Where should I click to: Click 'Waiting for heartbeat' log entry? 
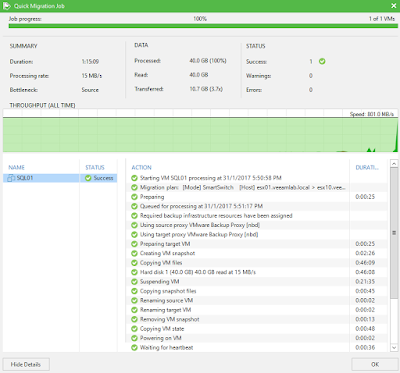pyautogui.click(x=166, y=348)
